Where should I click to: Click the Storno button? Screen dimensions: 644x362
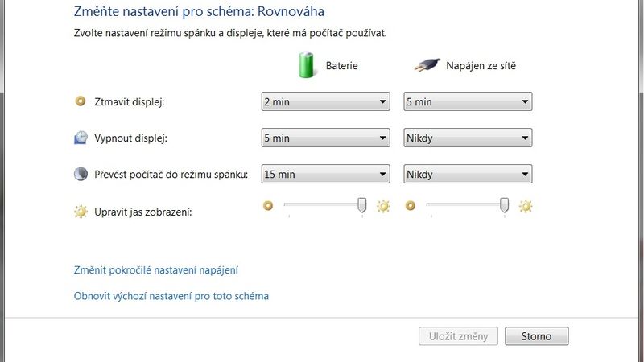[x=536, y=336]
